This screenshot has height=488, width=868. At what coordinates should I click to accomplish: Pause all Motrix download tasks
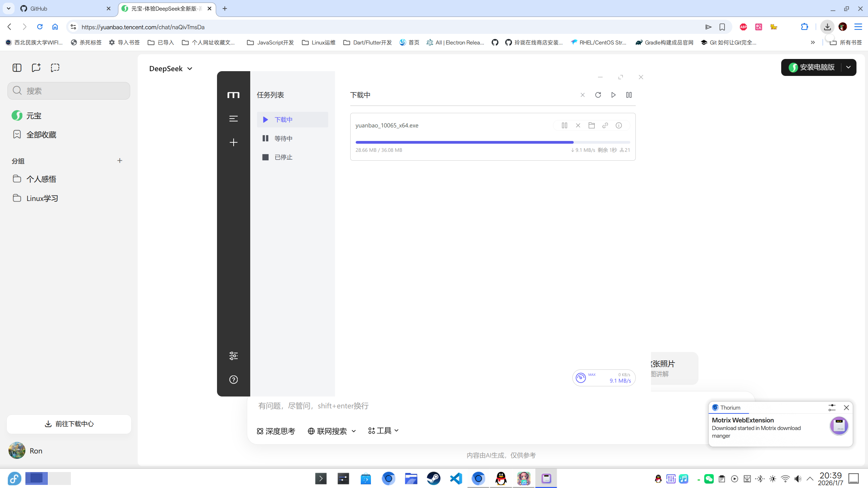(629, 95)
